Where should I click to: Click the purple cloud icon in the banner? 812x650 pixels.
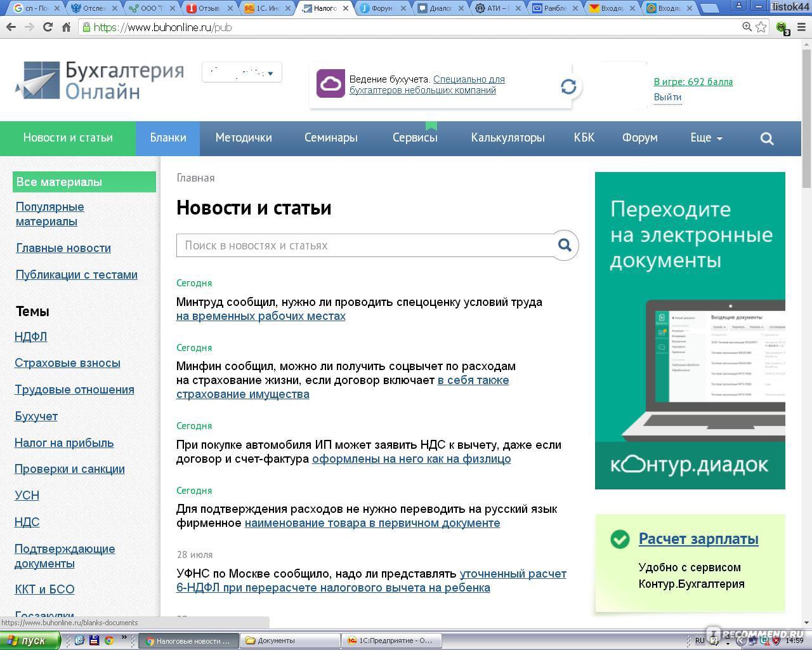click(x=331, y=84)
